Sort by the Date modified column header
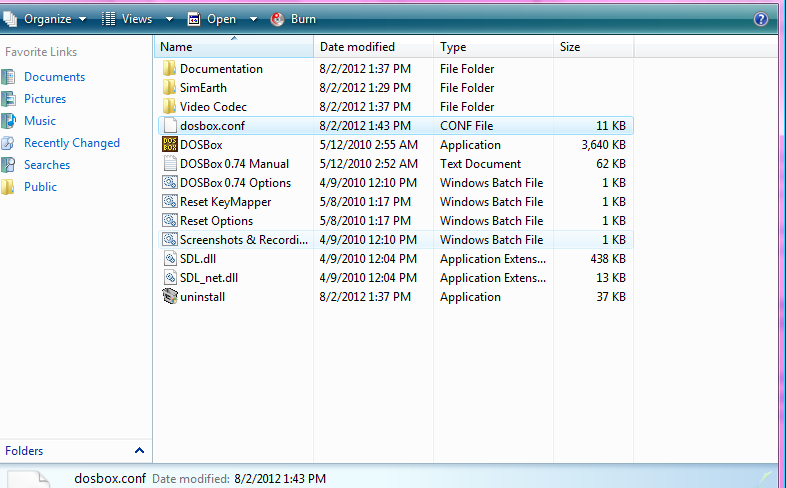The image size is (786, 488). coord(373,47)
